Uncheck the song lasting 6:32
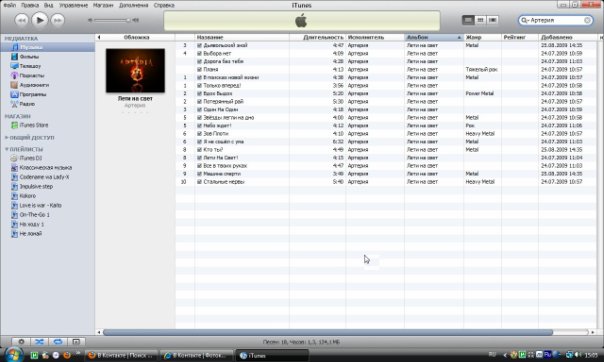 pos(200,142)
